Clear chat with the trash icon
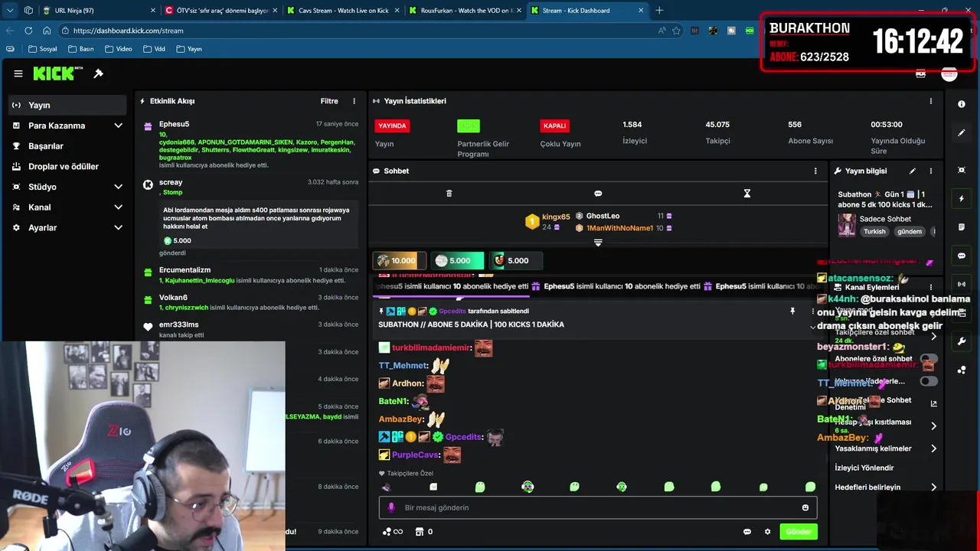This screenshot has height=551, width=980. tap(449, 194)
